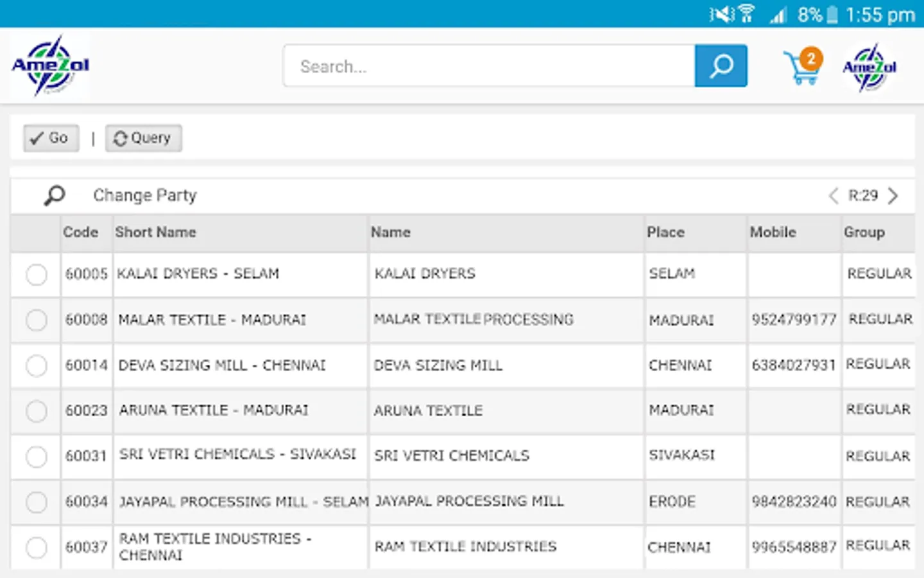Pick the SRI VETRI CHEMICALS radio button
The width and height of the screenshot is (924, 578).
point(37,457)
